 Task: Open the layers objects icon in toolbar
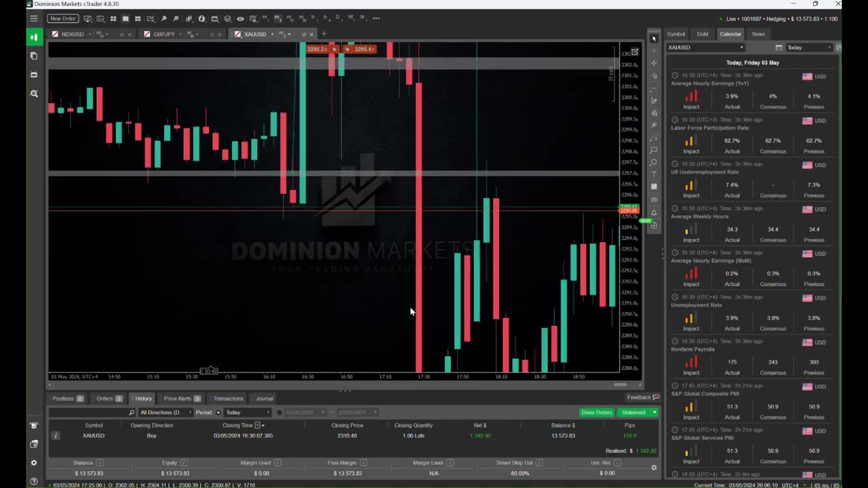pyautogui.click(x=227, y=18)
